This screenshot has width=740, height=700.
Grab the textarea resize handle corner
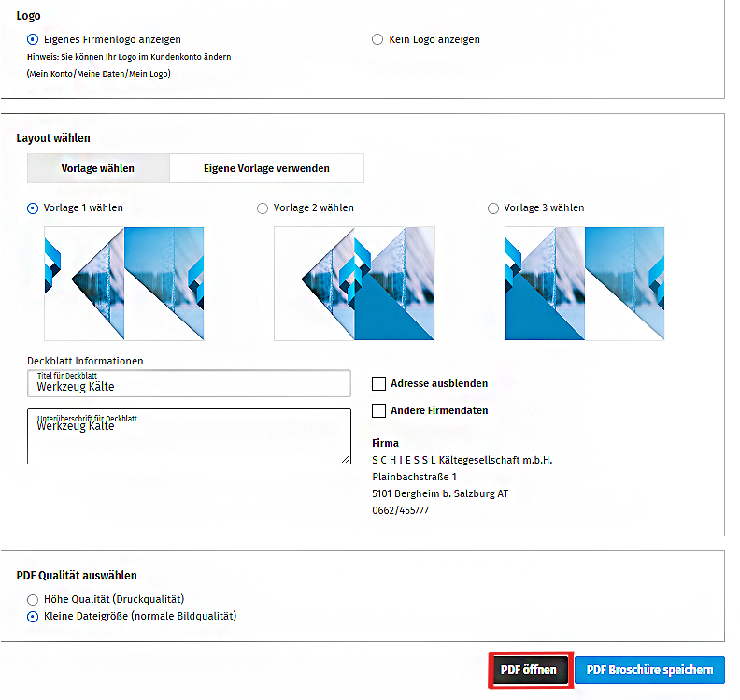(x=346, y=459)
